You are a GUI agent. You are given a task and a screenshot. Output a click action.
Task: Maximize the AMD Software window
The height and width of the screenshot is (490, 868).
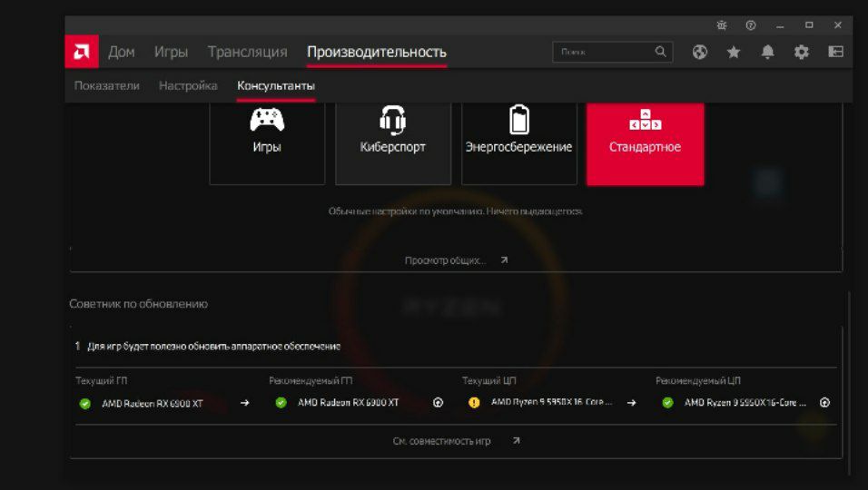(809, 24)
